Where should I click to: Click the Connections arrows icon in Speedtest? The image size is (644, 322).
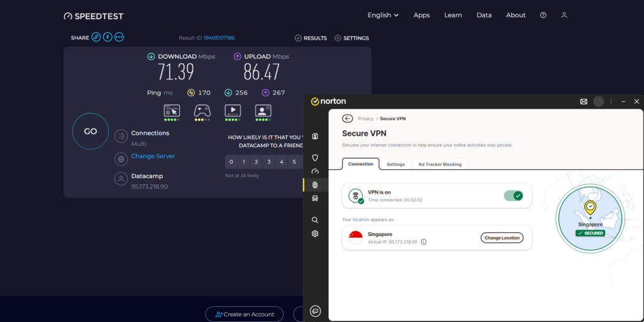click(121, 136)
